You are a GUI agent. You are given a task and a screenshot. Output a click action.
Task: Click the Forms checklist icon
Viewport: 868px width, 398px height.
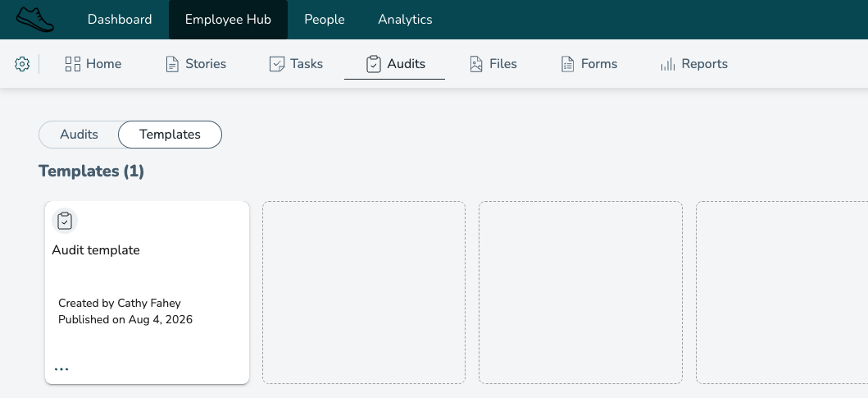(567, 64)
